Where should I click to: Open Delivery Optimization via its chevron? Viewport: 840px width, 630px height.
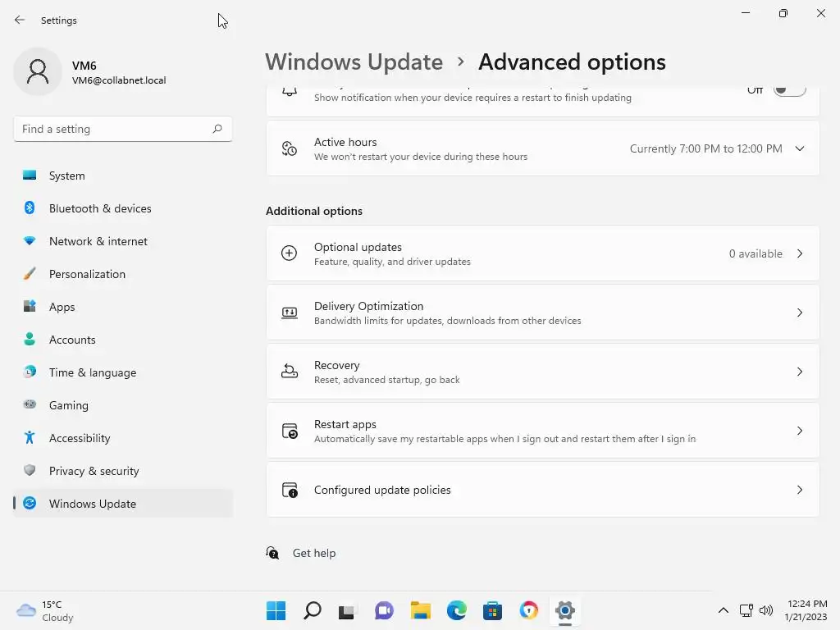pyautogui.click(x=800, y=313)
